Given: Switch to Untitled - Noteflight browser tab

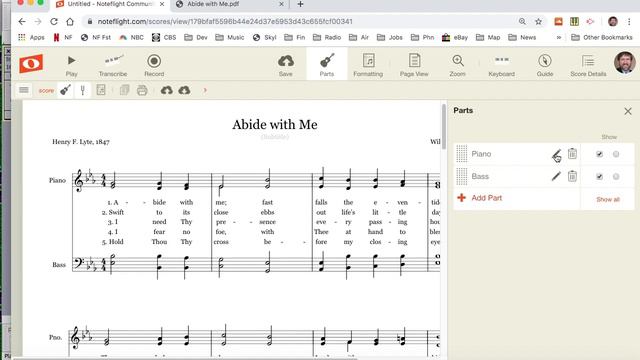Looking at the screenshot, I should (110, 4).
